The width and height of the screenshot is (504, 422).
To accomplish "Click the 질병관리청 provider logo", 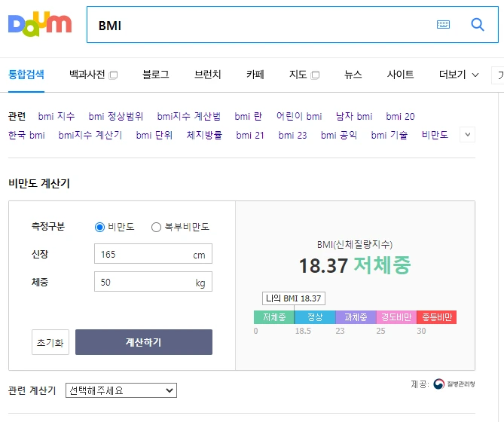I will click(454, 384).
